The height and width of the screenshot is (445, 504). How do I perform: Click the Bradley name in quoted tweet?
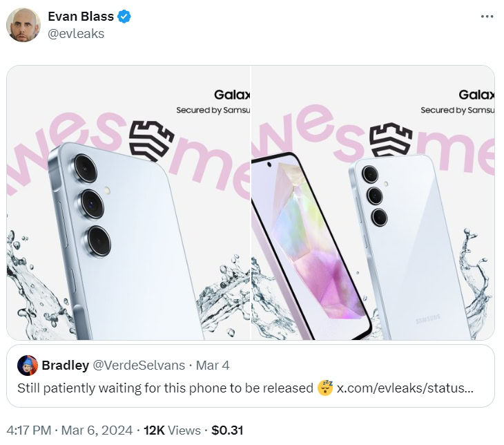(64, 365)
